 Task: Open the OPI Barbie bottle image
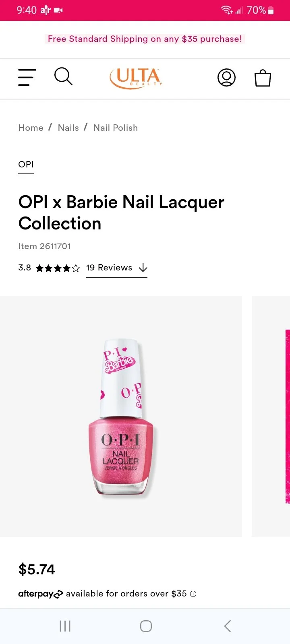[x=121, y=416]
